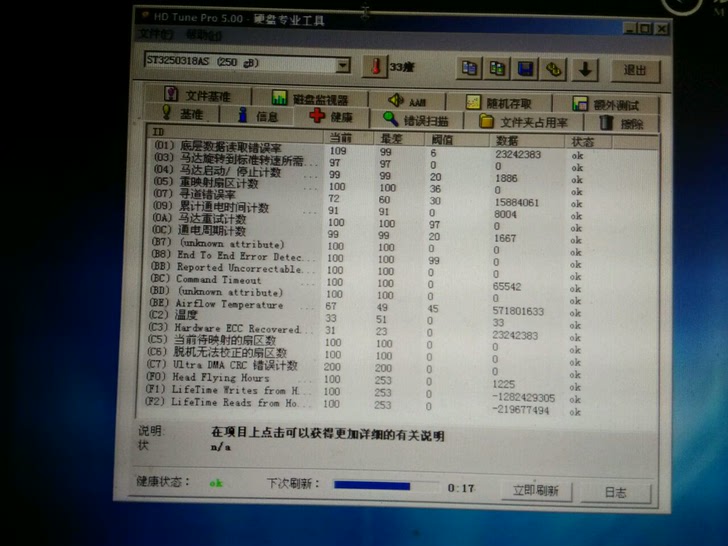Click the 最差 column header
This screenshot has width=728, height=546.
[399, 138]
